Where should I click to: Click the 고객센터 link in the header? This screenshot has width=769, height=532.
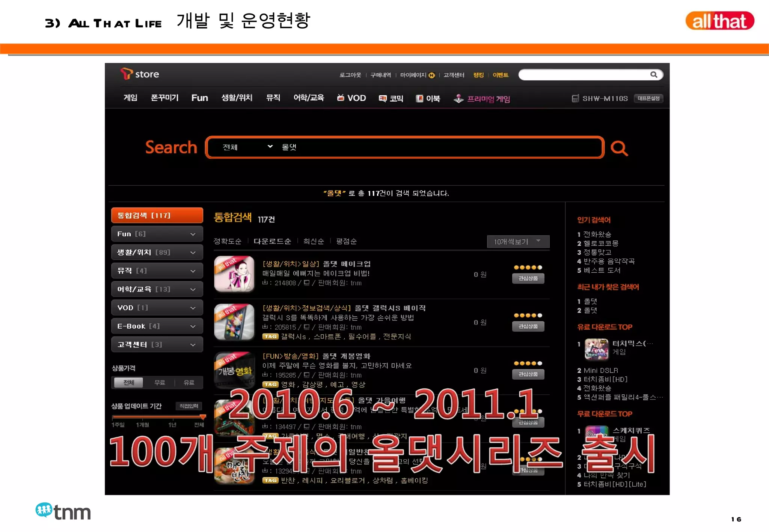(x=454, y=75)
